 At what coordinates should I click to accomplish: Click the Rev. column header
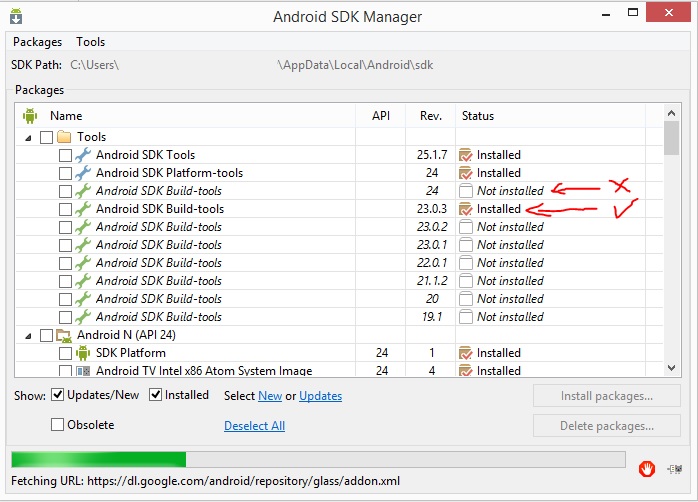click(x=430, y=116)
